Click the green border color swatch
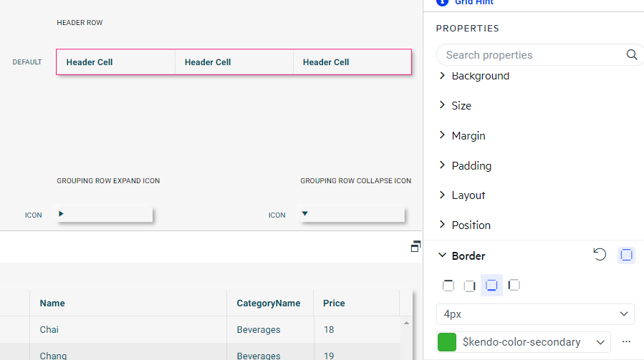 coord(447,342)
